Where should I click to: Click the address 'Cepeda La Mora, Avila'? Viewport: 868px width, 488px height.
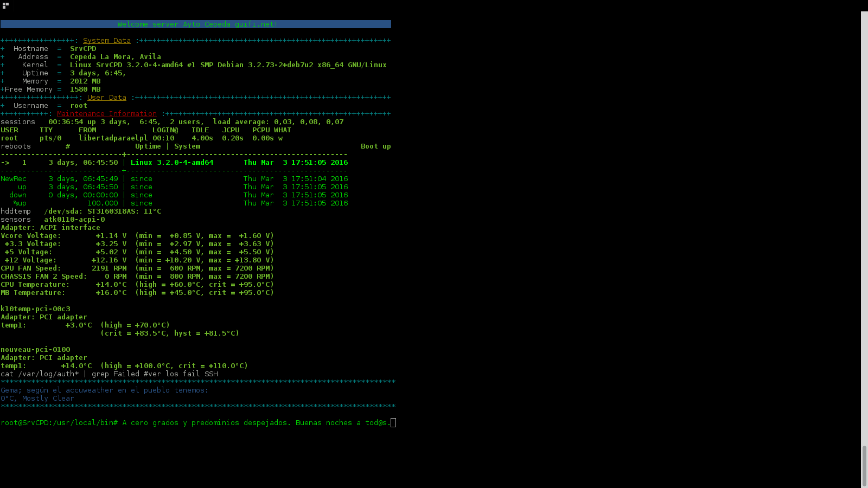coord(116,57)
